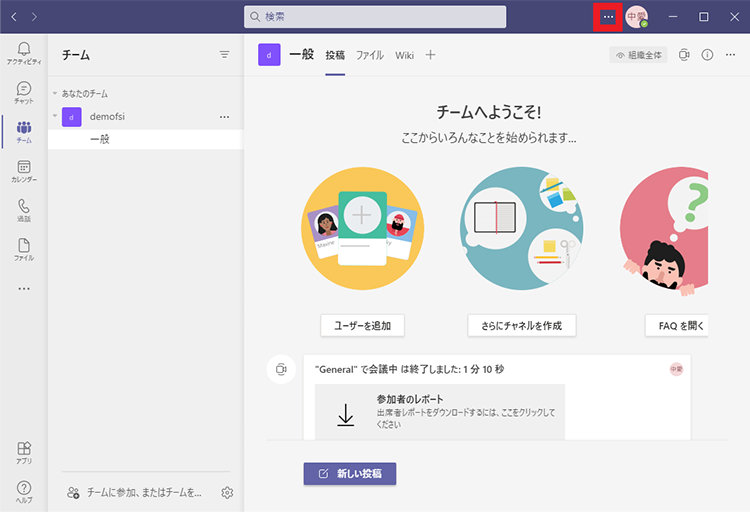Go forward with the right arrow

34,17
